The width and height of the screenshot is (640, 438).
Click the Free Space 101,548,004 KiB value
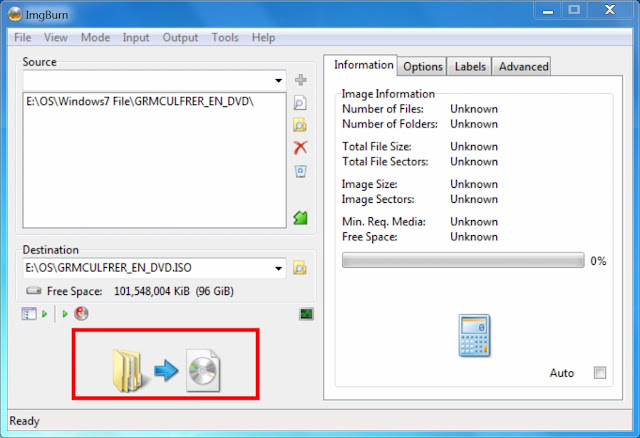click(173, 291)
